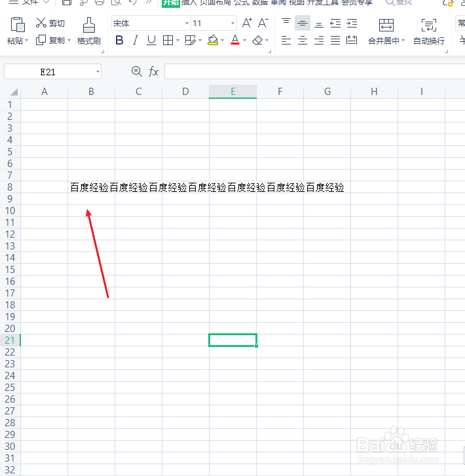Switch to the 插入 ribbon tab
Image resolution: width=465 pixels, height=476 pixels.
click(x=189, y=3)
